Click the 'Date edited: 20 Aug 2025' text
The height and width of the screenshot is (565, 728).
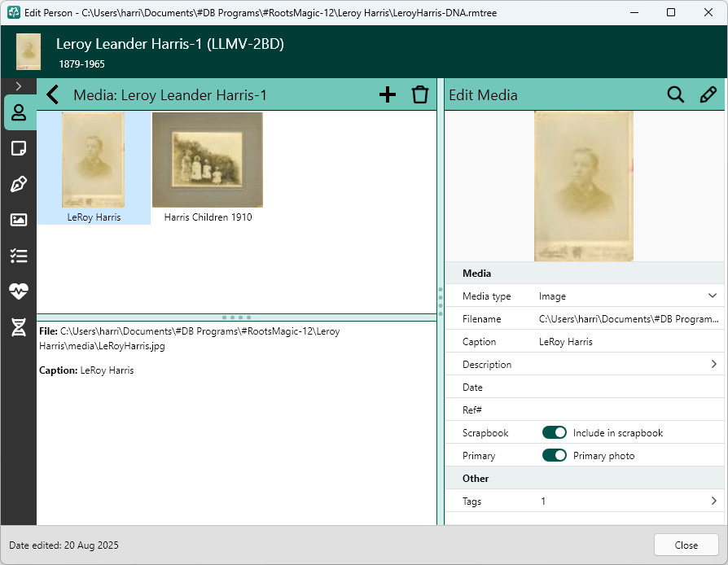[x=64, y=545]
